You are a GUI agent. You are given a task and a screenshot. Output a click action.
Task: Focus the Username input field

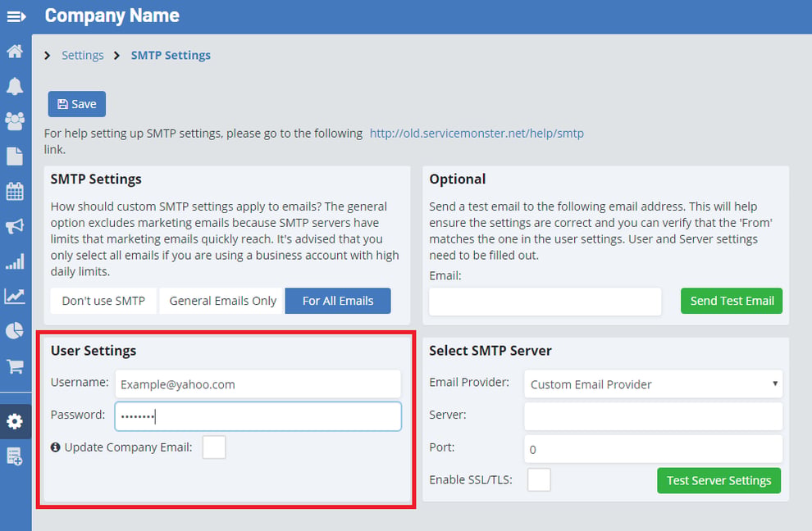tap(258, 384)
